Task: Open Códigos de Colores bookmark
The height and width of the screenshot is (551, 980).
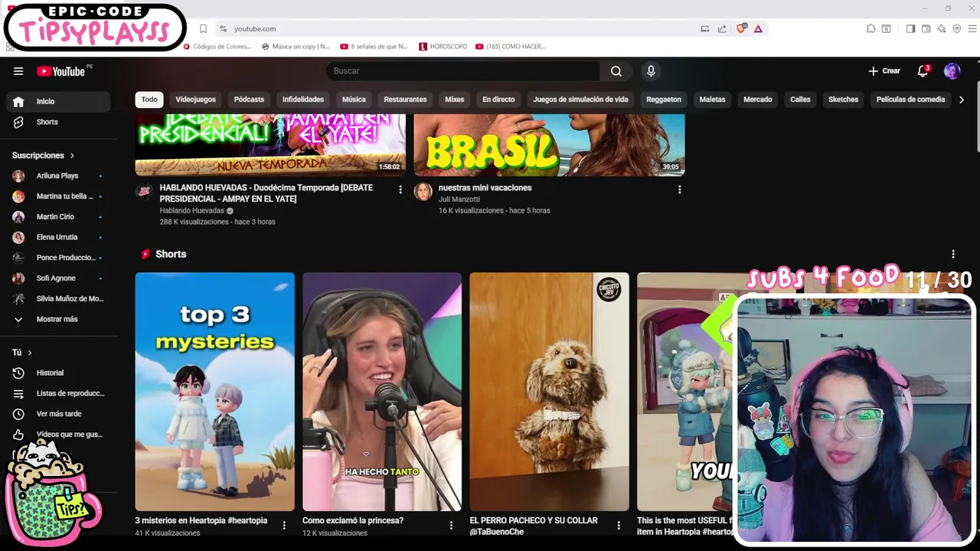Action: [x=217, y=47]
